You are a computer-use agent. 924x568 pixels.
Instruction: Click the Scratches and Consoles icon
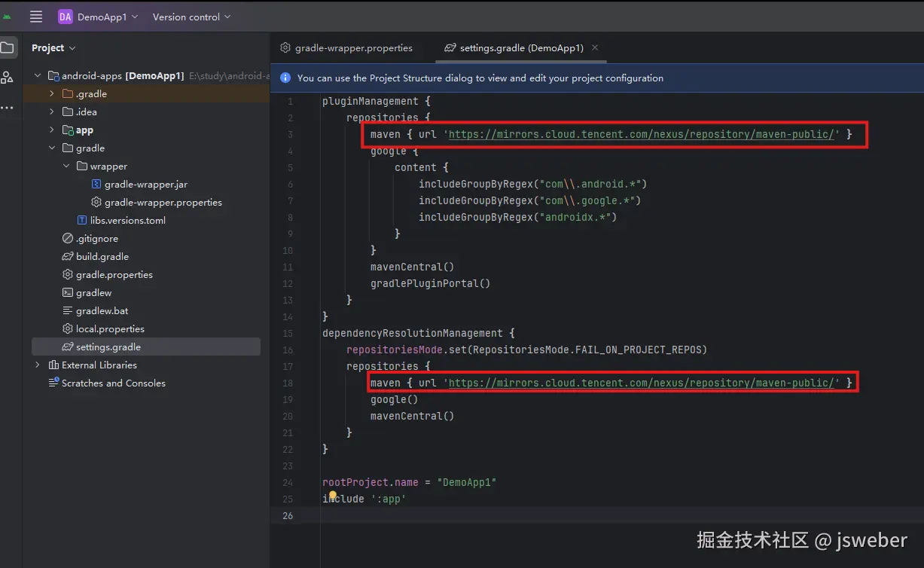coord(53,383)
